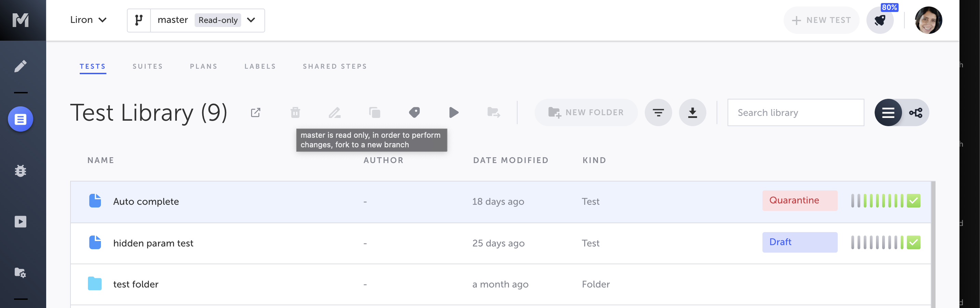Toggle green checkmark on Auto complete row

pyautogui.click(x=913, y=201)
